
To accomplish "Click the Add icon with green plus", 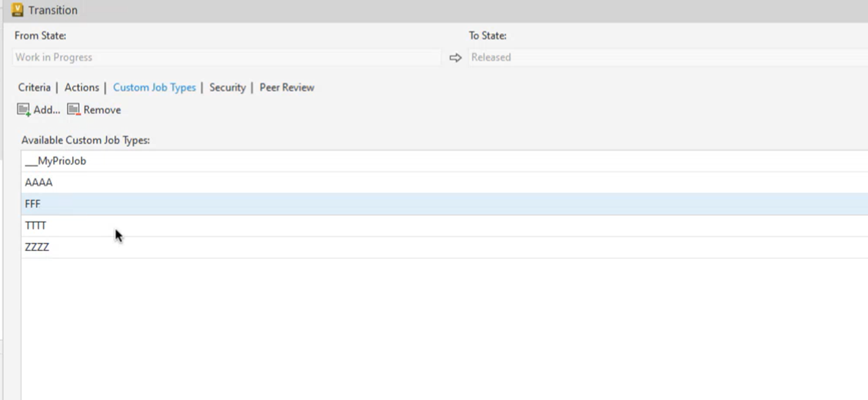I will pyautogui.click(x=23, y=110).
